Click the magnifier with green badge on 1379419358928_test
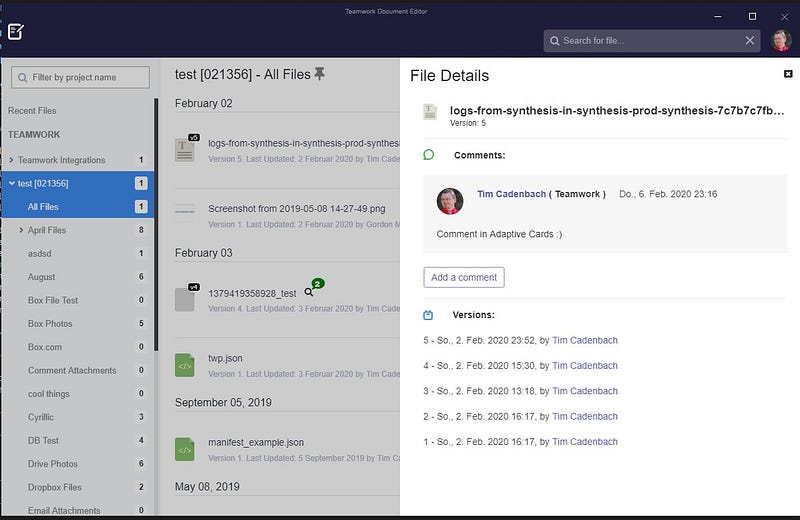Image resolution: width=800 pixels, height=520 pixels. pyautogui.click(x=309, y=292)
